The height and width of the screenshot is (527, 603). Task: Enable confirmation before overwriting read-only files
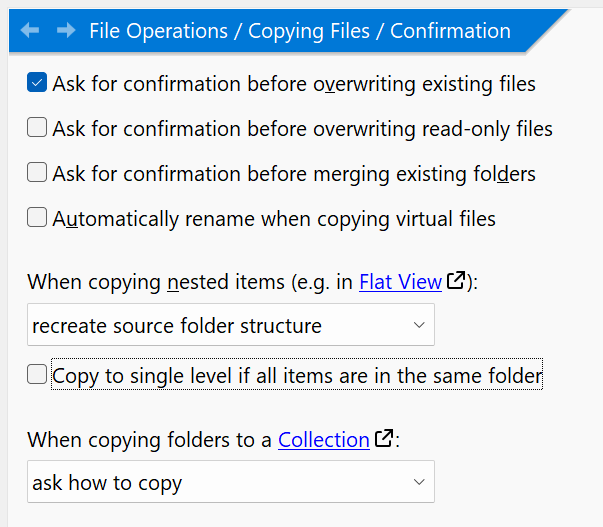[x=37, y=127]
